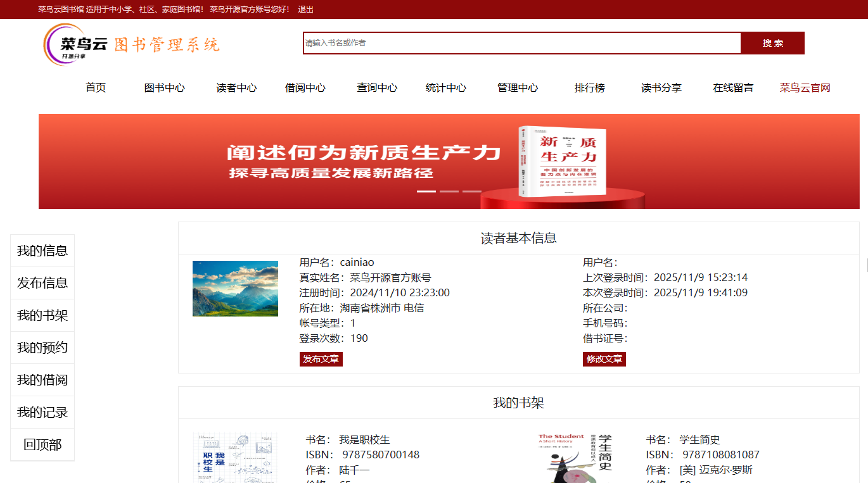Click the 退出 logout link
Screen dimensions: 868x483
[305, 9]
